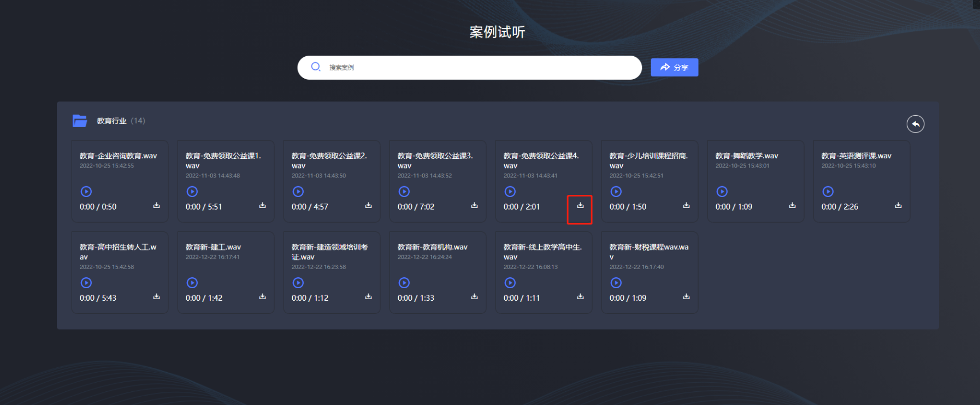Screen dimensions: 980x405
Task: Click the 教育行业 folder icon
Action: [x=80, y=121]
